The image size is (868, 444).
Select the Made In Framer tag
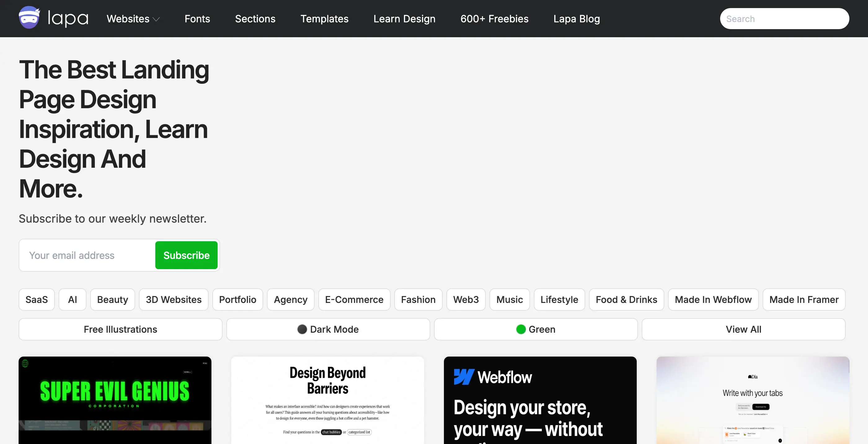click(804, 300)
